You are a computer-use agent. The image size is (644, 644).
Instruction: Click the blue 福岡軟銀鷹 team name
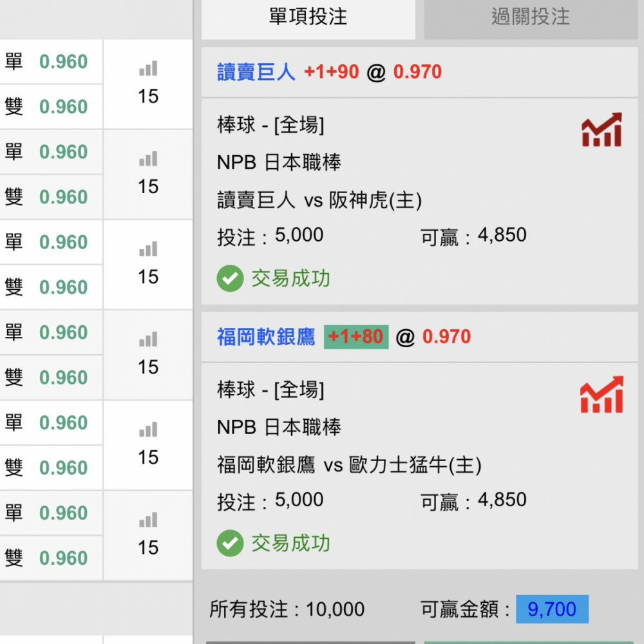coord(266,337)
